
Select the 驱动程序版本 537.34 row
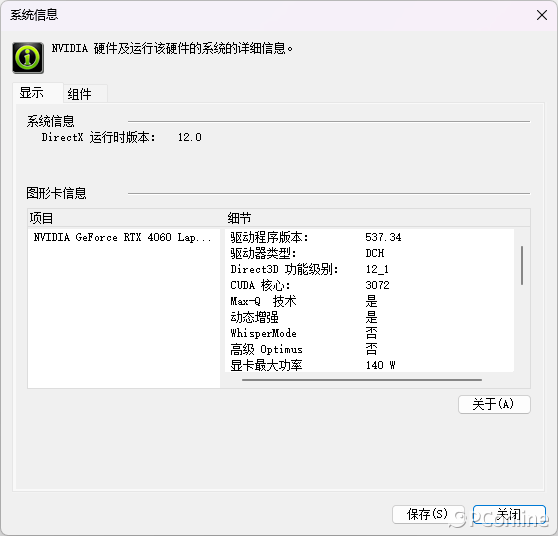coord(369,237)
